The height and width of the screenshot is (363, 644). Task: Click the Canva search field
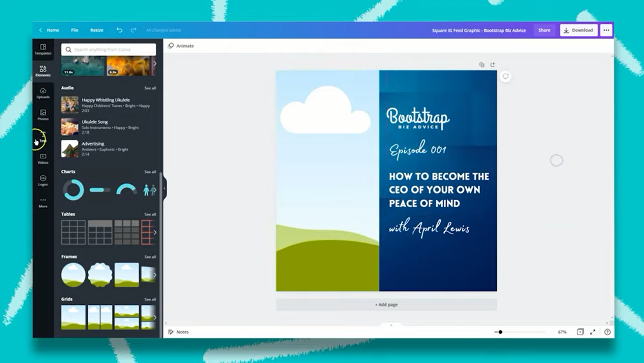[109, 50]
